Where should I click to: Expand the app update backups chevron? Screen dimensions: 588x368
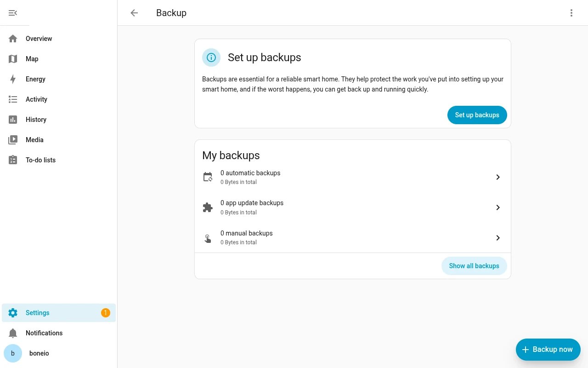(498, 207)
